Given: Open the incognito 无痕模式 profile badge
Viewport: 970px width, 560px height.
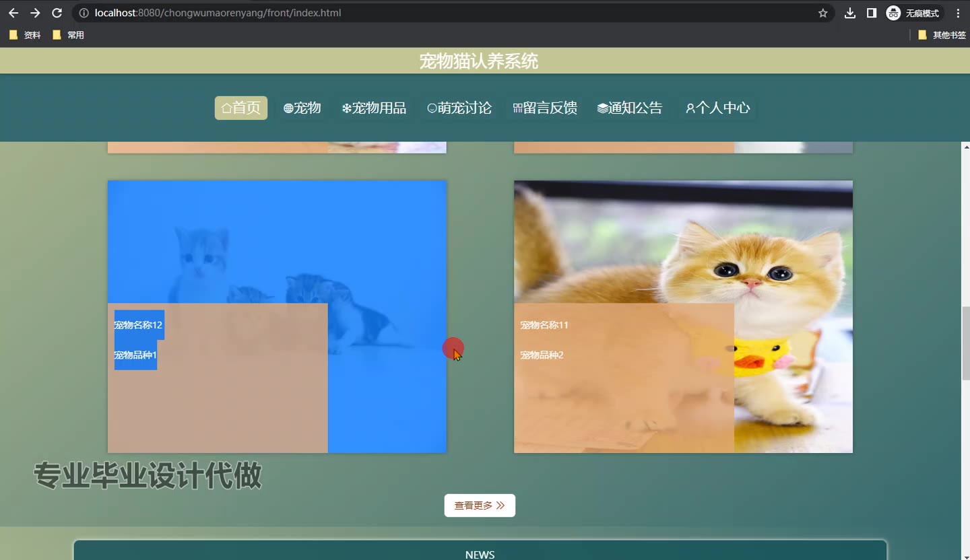Looking at the screenshot, I should (913, 13).
